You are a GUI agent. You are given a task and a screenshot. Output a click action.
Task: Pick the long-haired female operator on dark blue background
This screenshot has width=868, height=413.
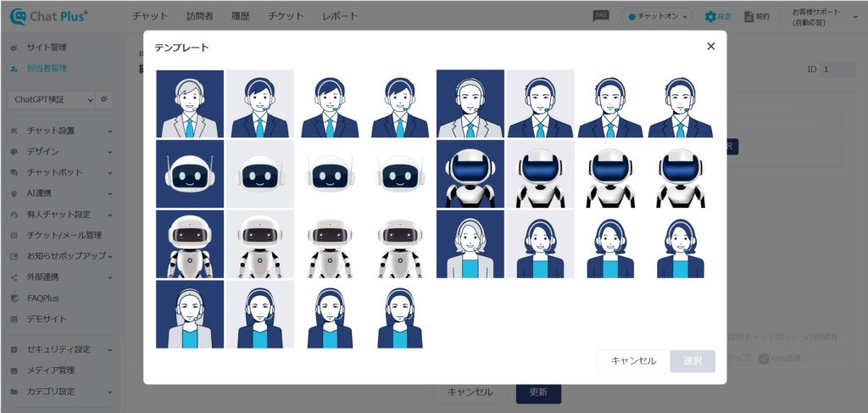(x=190, y=315)
